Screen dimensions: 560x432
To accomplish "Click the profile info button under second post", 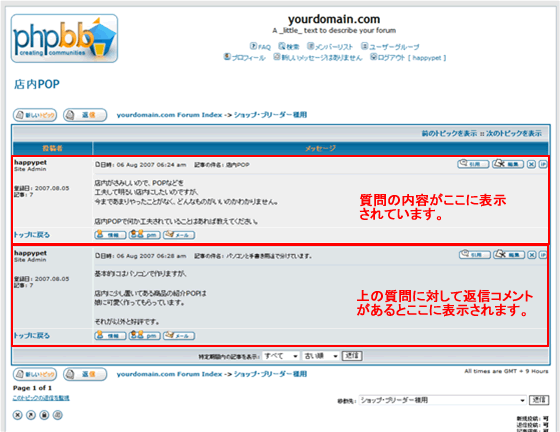I will [x=110, y=336].
